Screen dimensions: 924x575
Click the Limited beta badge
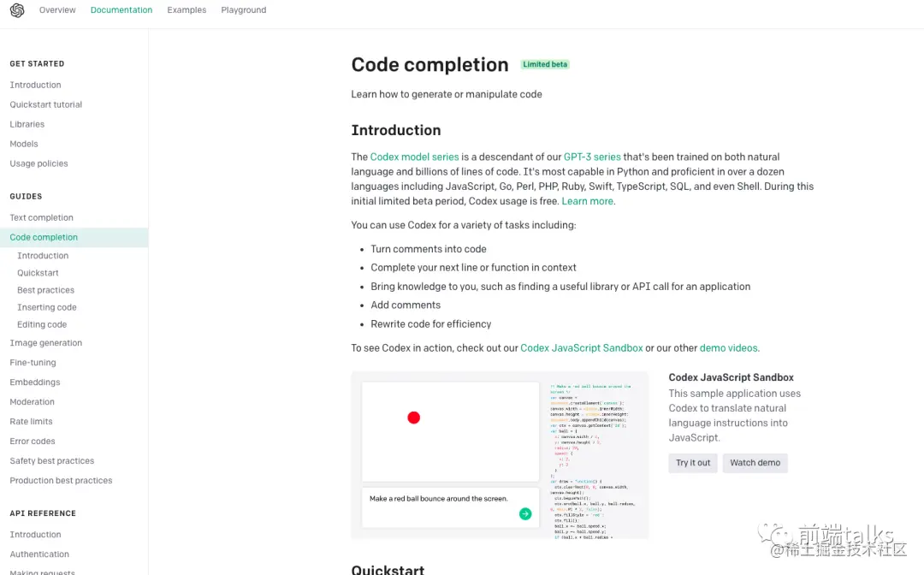545,64
